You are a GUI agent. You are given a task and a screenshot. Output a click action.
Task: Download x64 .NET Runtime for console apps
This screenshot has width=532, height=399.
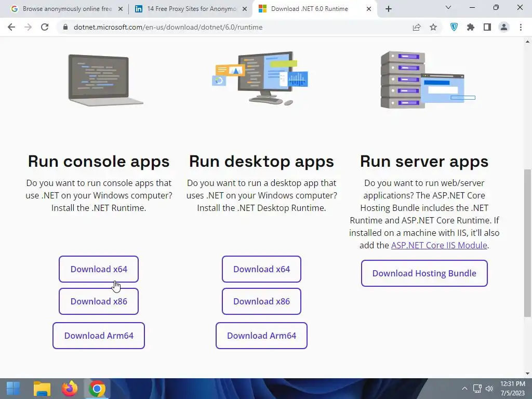click(x=99, y=269)
